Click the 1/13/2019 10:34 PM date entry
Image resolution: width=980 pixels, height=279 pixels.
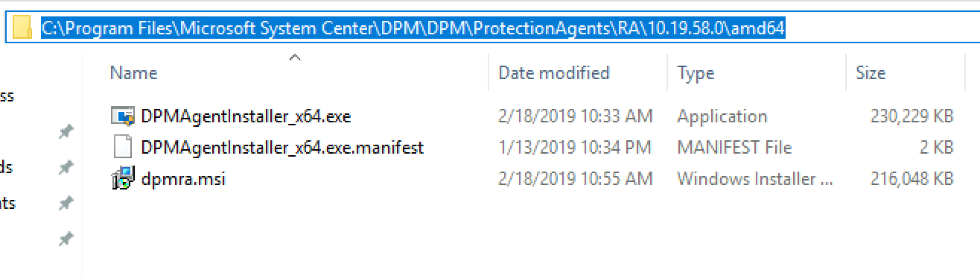575,148
